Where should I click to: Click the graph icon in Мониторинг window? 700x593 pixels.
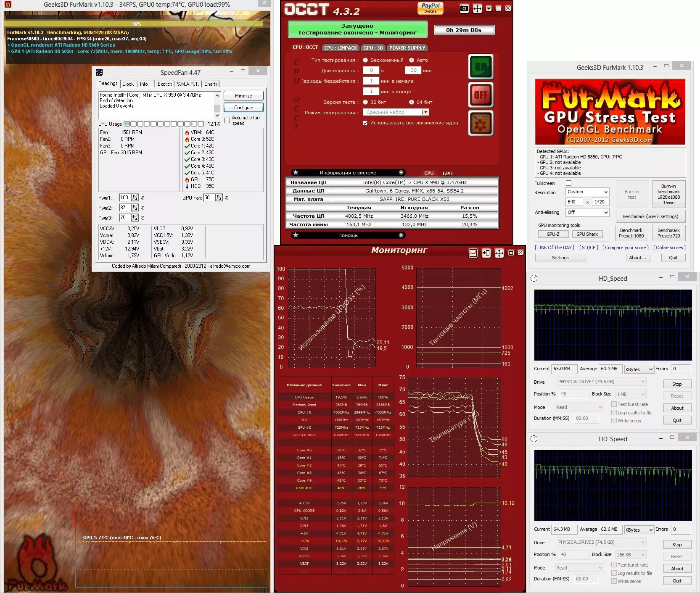473,253
